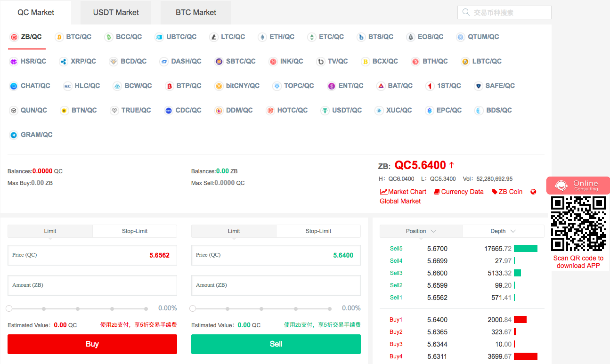Click the LBTC/QC coin icon
The width and height of the screenshot is (610, 364).
click(465, 61)
